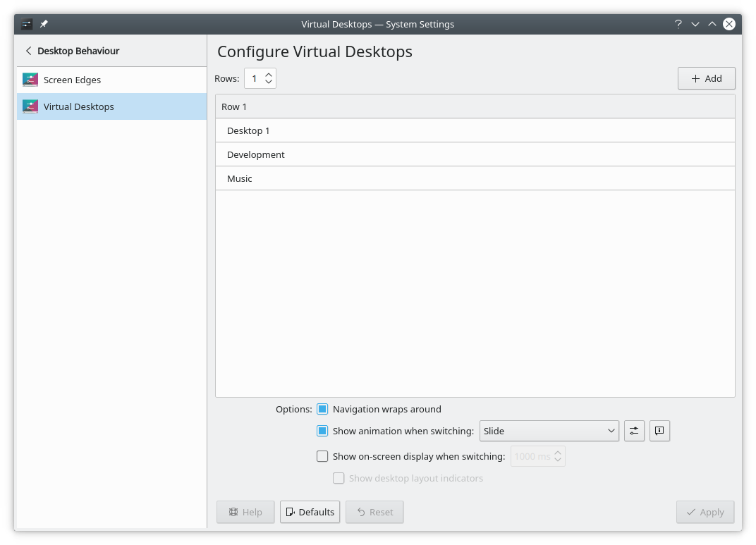Click the pin window icon in titlebar
Viewport: 756px width, 545px height.
[44, 24]
